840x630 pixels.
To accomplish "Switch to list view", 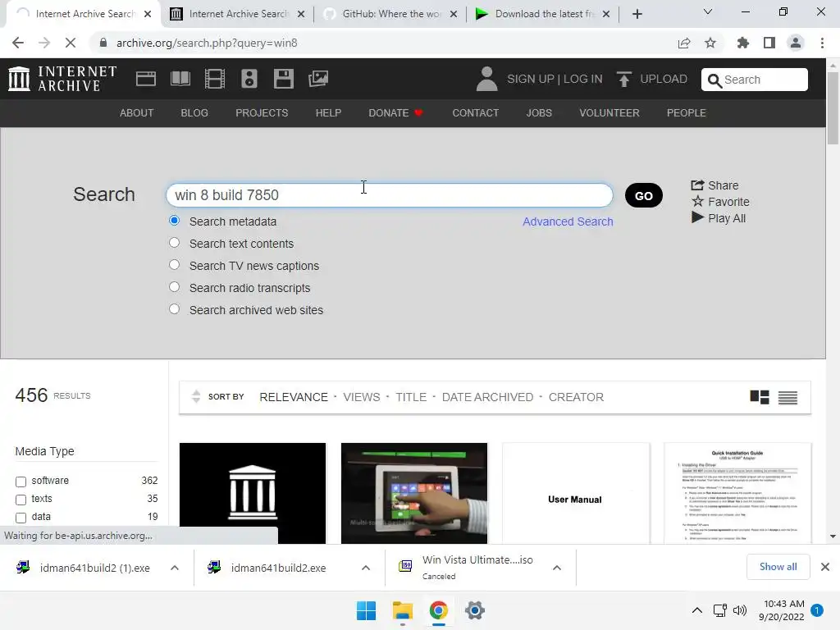I will [787, 398].
